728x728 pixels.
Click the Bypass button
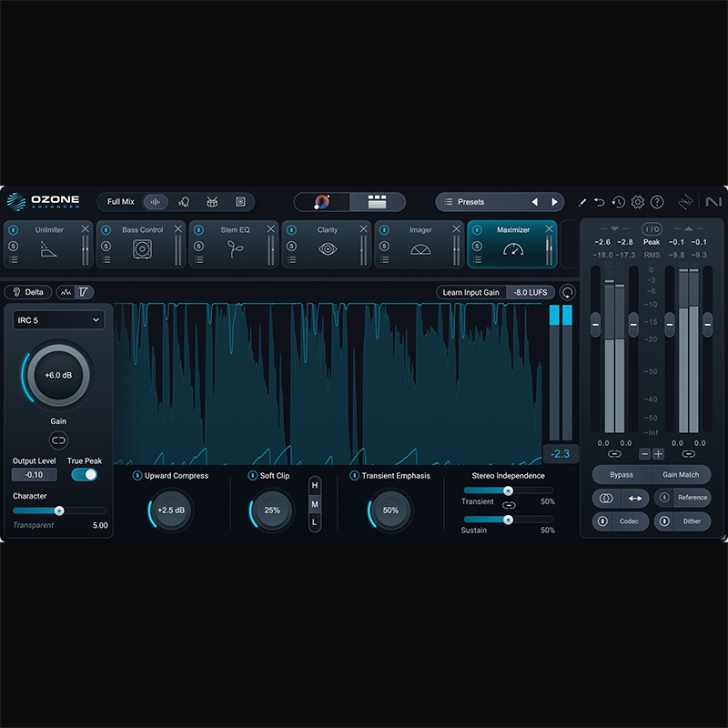pyautogui.click(x=622, y=474)
